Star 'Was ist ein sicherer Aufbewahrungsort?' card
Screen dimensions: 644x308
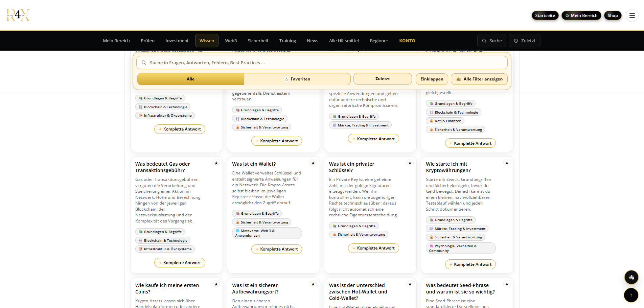click(x=313, y=284)
